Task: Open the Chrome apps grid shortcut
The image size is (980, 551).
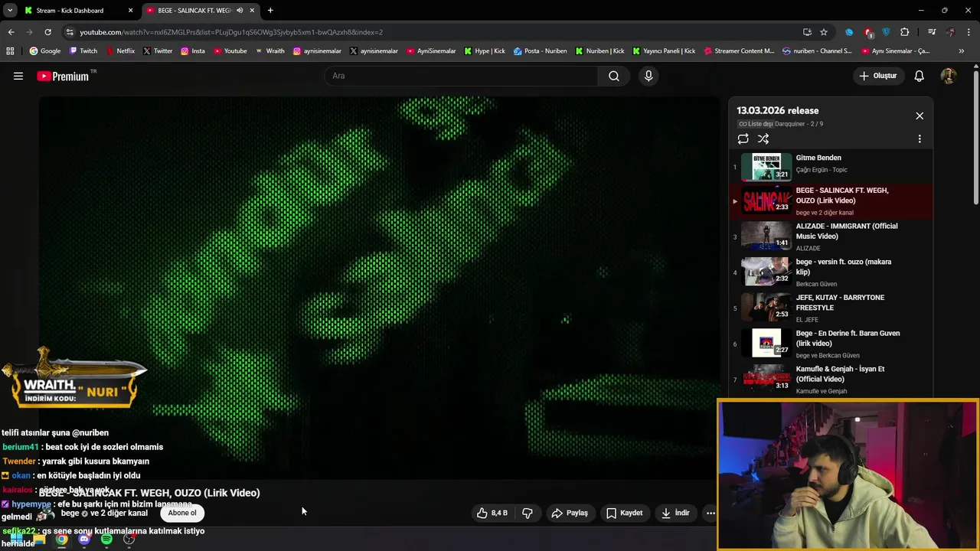Action: (10, 51)
